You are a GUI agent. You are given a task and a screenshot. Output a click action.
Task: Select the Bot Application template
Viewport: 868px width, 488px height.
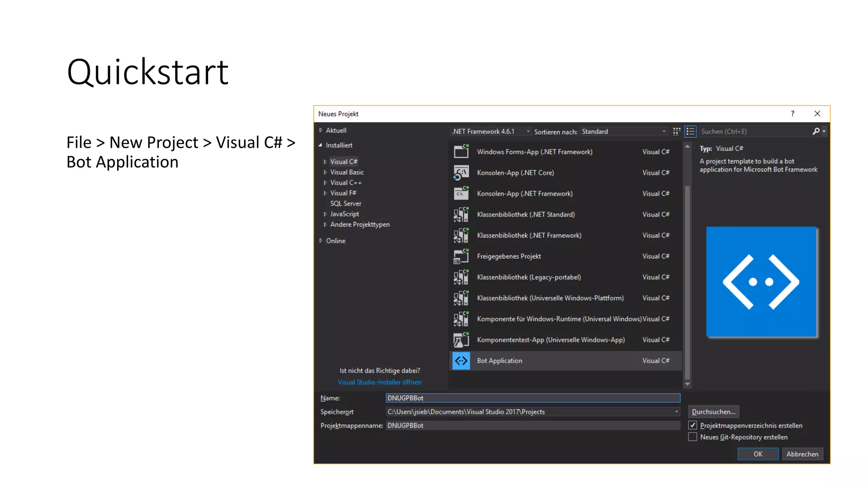click(x=566, y=360)
